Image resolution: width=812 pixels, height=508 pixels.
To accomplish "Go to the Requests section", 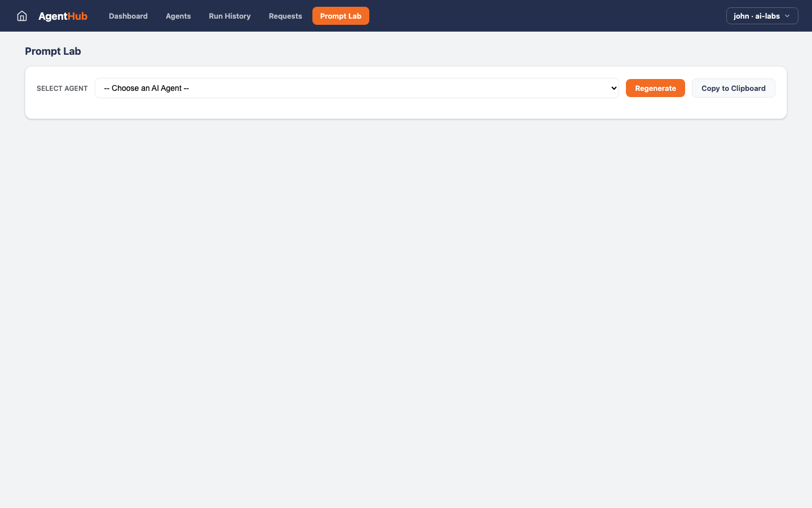I will pyautogui.click(x=285, y=16).
